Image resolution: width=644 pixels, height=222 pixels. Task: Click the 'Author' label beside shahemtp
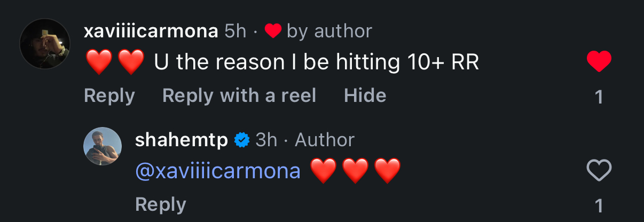click(325, 140)
